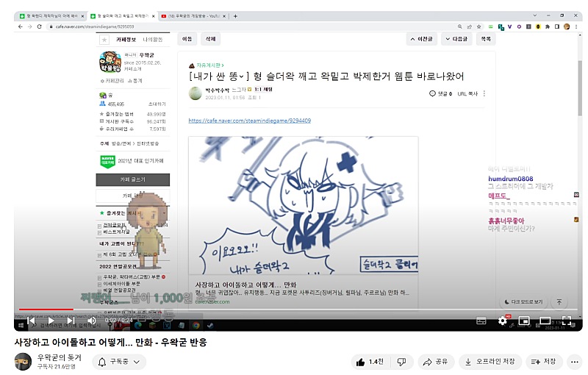Like the video with 1.4천 likes

[x=370, y=362]
